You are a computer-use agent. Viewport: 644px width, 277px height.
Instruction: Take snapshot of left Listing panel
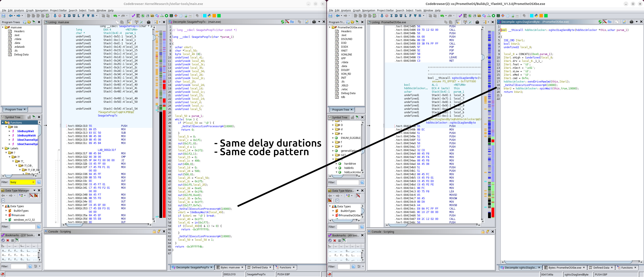[148, 22]
